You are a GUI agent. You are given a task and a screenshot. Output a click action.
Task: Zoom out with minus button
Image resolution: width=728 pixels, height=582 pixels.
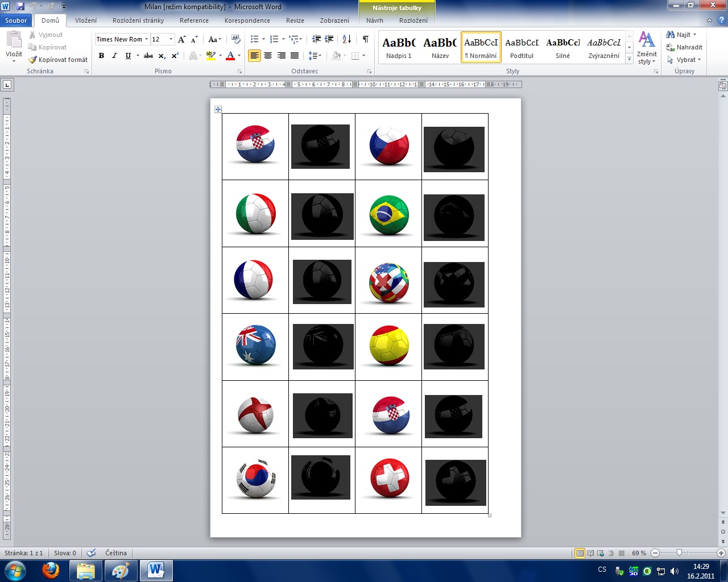coord(655,553)
